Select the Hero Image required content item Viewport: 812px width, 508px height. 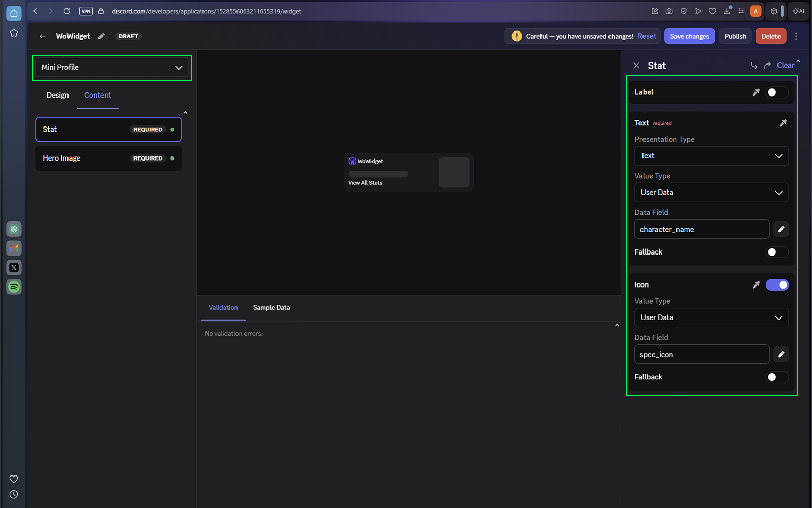pyautogui.click(x=108, y=158)
